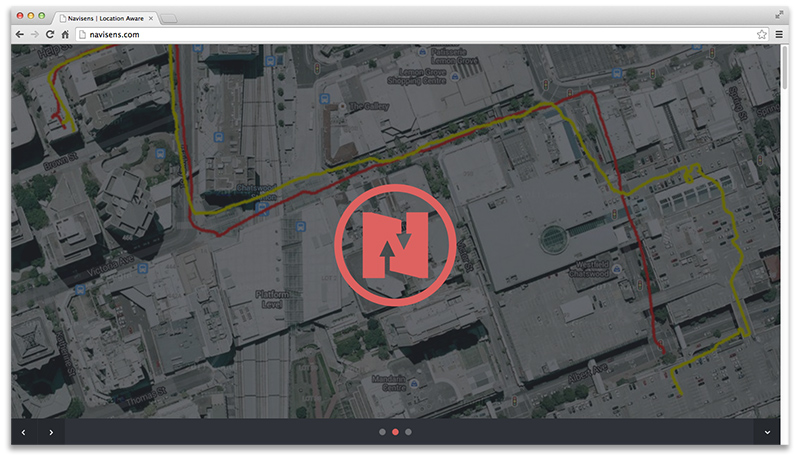Click the page scrollbar thumb

click(784, 67)
